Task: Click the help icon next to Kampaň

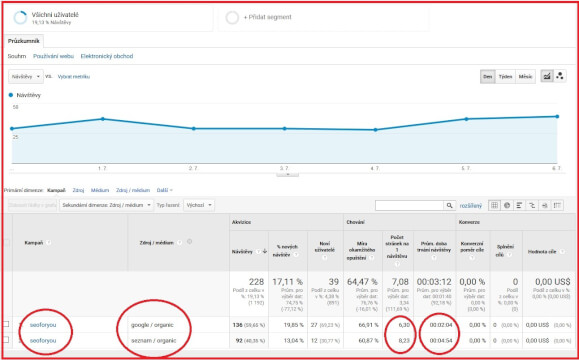Action: (49, 243)
